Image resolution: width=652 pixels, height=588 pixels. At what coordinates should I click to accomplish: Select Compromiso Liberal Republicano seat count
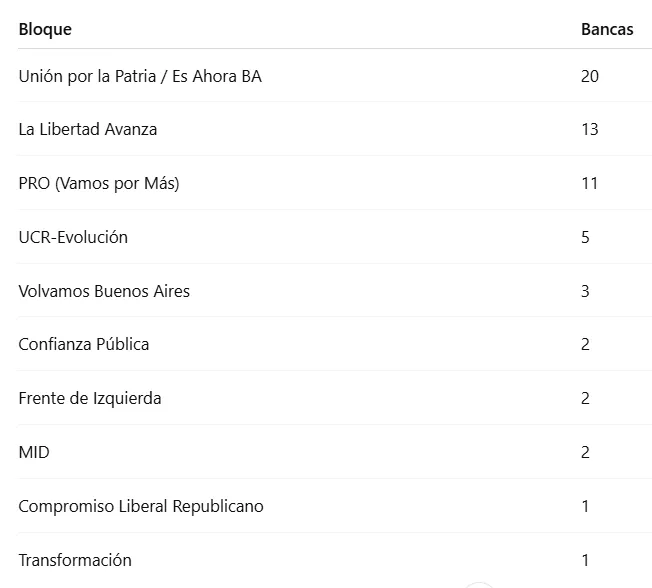click(586, 506)
